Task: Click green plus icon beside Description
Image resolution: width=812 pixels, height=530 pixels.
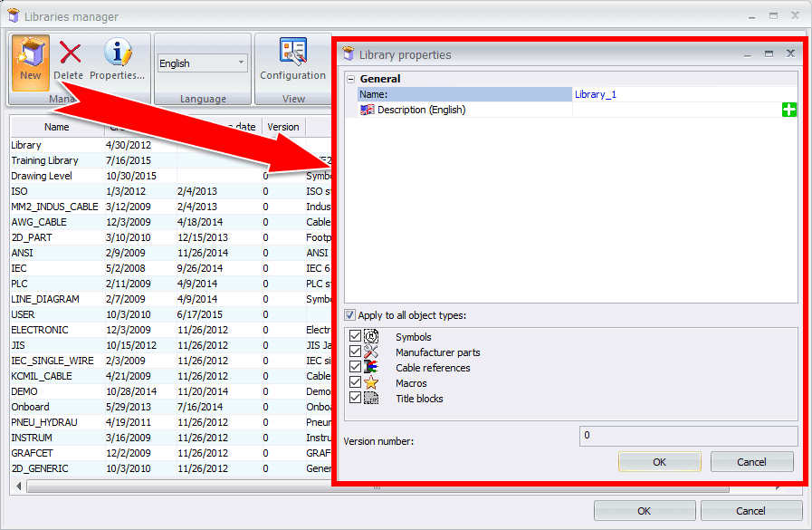Action: click(x=789, y=110)
